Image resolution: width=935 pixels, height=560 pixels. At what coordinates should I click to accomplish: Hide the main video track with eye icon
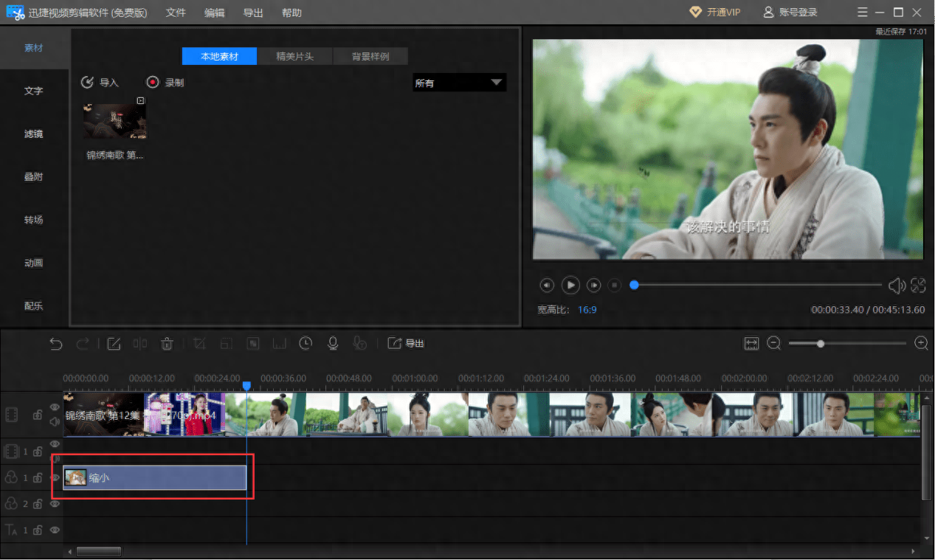(x=55, y=407)
